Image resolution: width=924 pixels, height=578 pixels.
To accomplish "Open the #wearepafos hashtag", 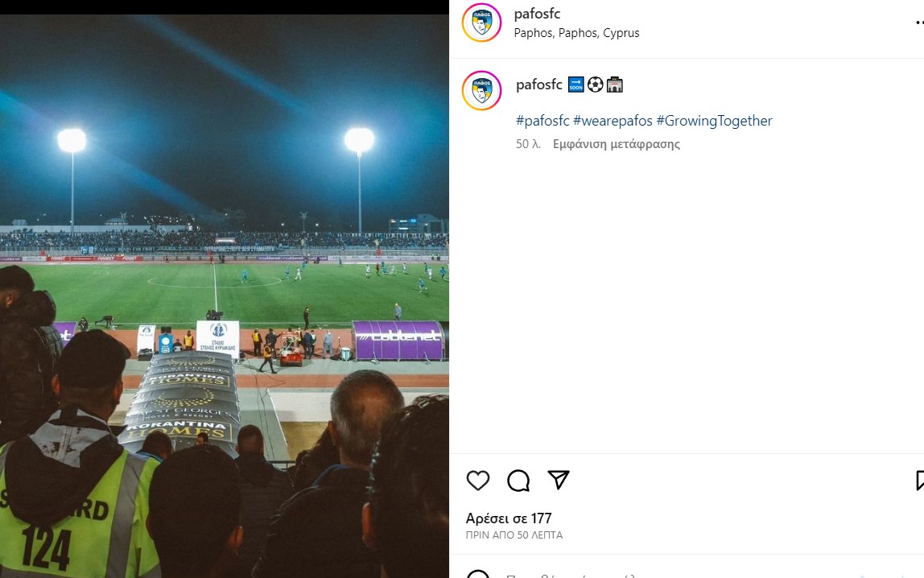I will point(613,121).
